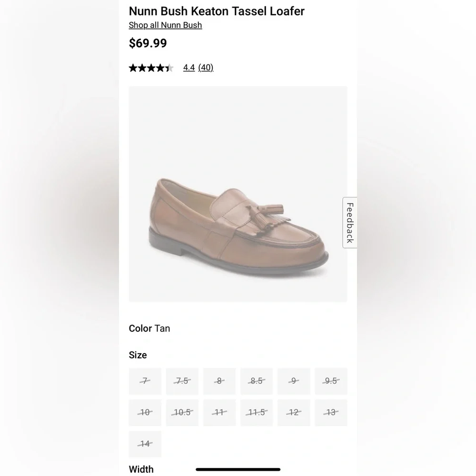Tap the home indicator bar at bottom
Screen dimensions: 476x476
238,469
